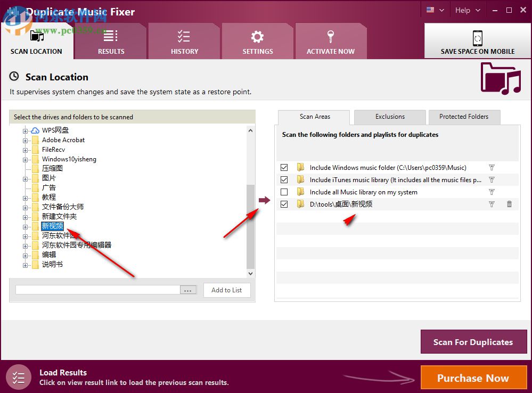Click folder icon of iTunes library row
This screenshot has width=532, height=393.
click(300, 179)
